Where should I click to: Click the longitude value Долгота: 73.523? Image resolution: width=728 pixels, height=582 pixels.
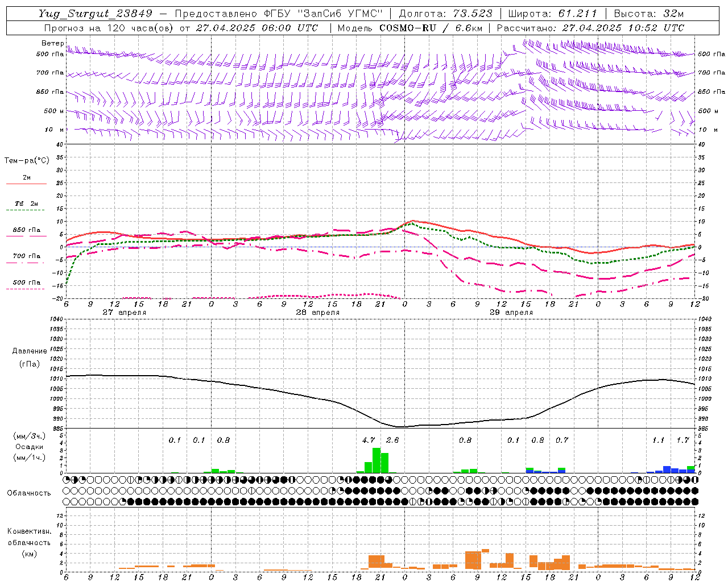click(446, 14)
